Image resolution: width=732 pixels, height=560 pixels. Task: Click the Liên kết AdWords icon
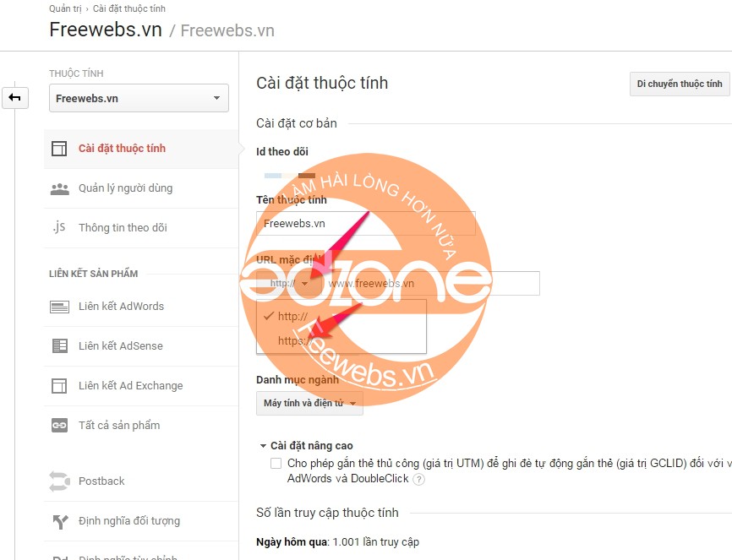point(60,307)
